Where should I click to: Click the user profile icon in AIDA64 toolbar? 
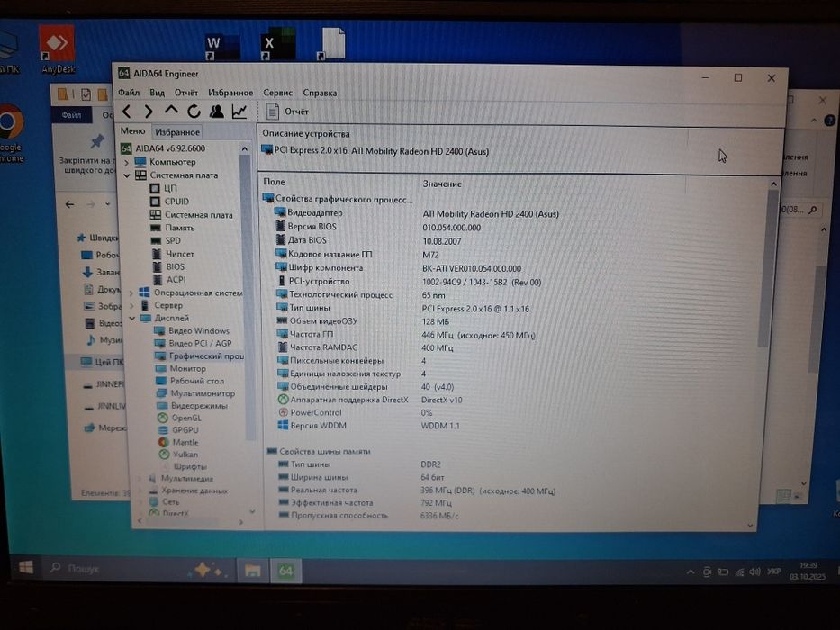click(216, 112)
